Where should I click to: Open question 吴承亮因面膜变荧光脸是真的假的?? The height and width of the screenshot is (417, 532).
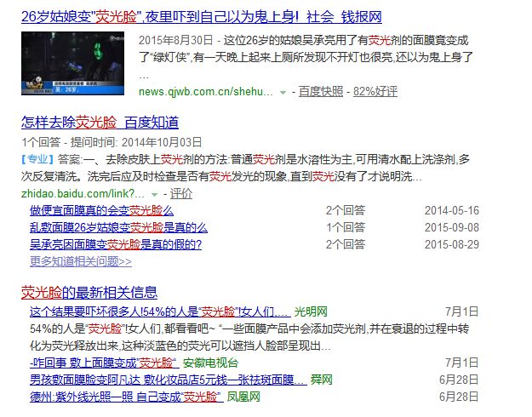(x=116, y=244)
